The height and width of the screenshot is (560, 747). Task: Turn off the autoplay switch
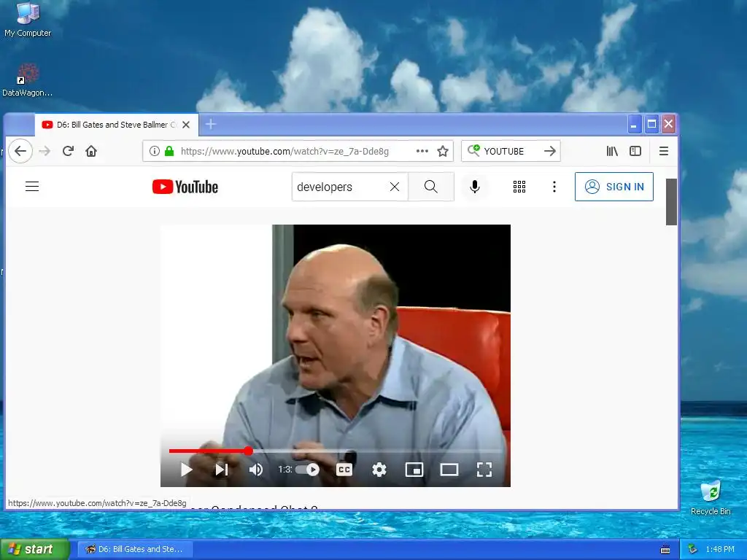point(307,470)
